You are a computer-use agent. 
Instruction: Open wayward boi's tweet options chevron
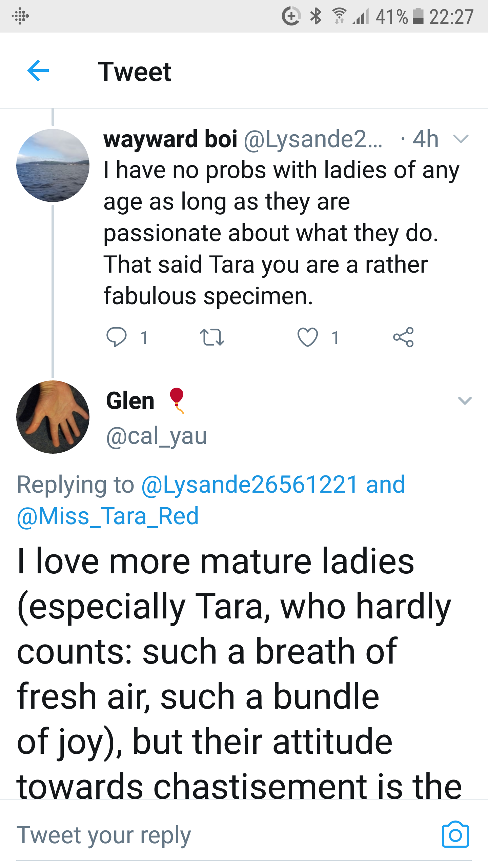point(461,138)
